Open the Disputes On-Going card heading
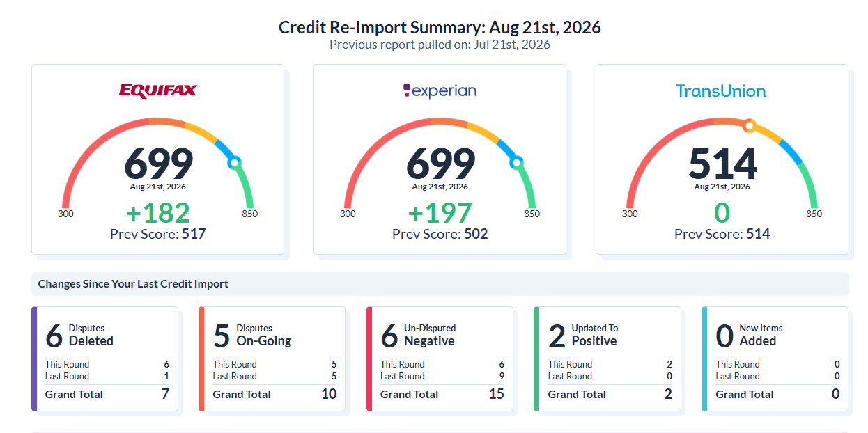This screenshot has height=433, width=868. pos(264,335)
